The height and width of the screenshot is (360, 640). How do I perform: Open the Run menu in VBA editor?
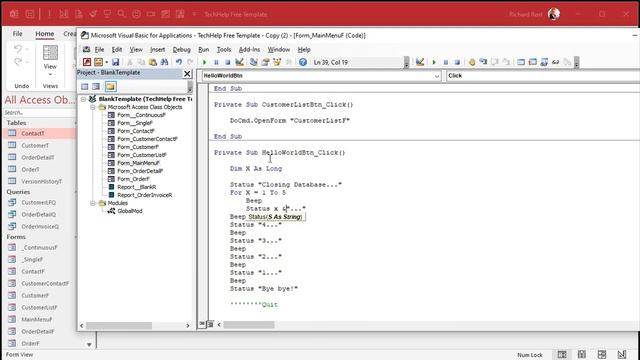(x=203, y=49)
